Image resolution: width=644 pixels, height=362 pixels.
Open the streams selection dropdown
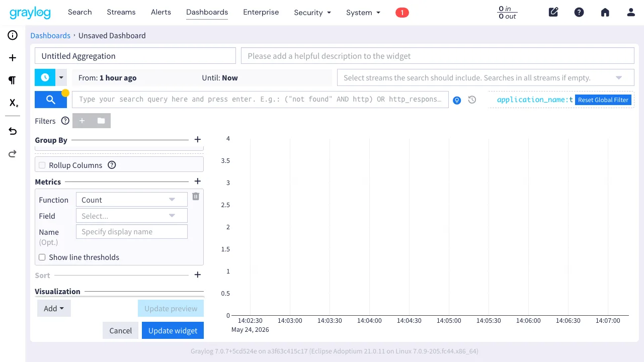click(x=486, y=78)
